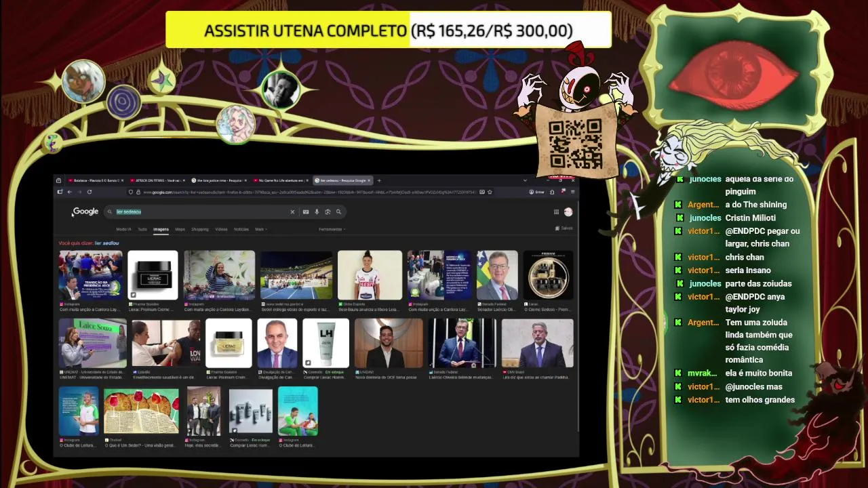Image resolution: width=868 pixels, height=488 pixels.
Task: Click chat message 'seria insano'
Action: [748, 270]
